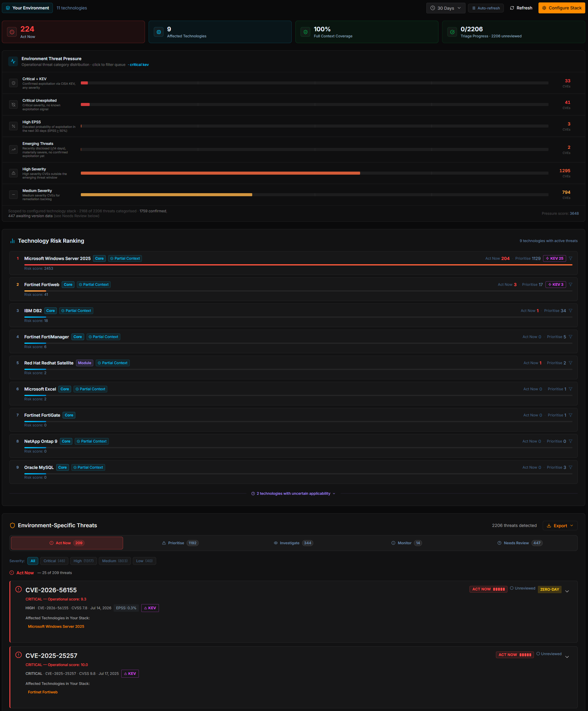
Task: Filter by Red Hat Redhat Satellite funnel icon
Action: 570,363
